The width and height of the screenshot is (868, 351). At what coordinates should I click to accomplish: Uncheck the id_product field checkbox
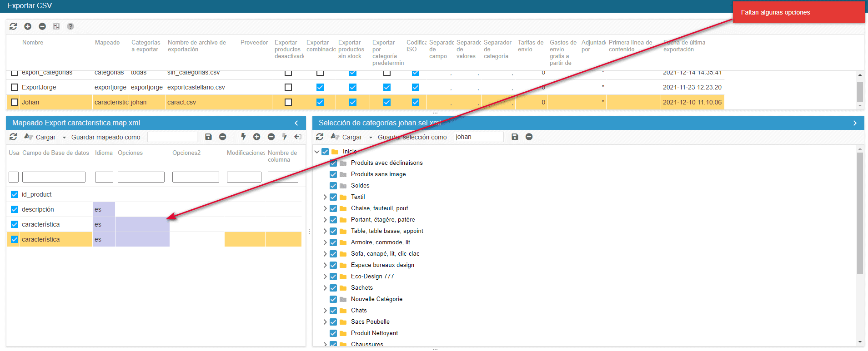coord(15,194)
